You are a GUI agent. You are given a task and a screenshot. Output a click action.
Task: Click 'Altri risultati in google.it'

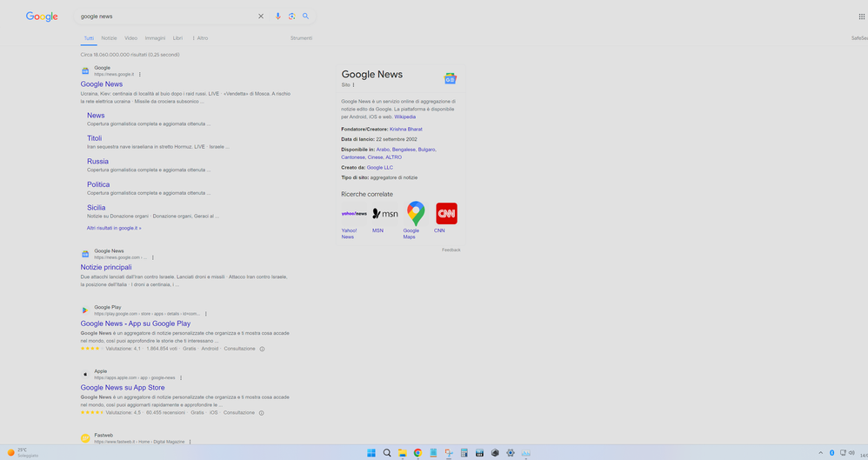click(114, 228)
